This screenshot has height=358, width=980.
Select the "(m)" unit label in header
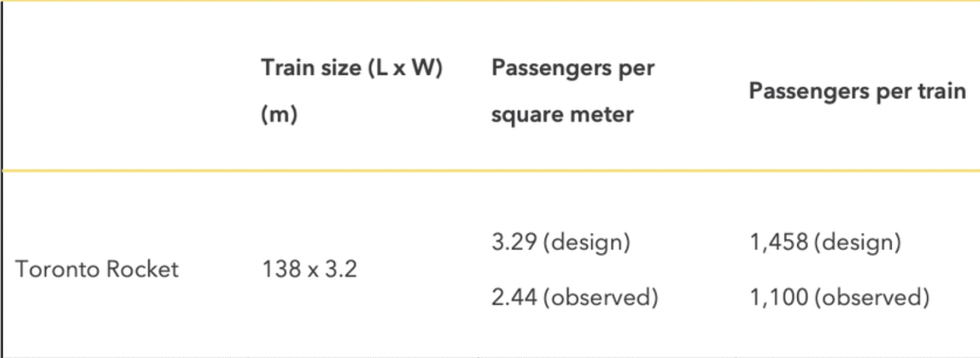pyautogui.click(x=279, y=115)
